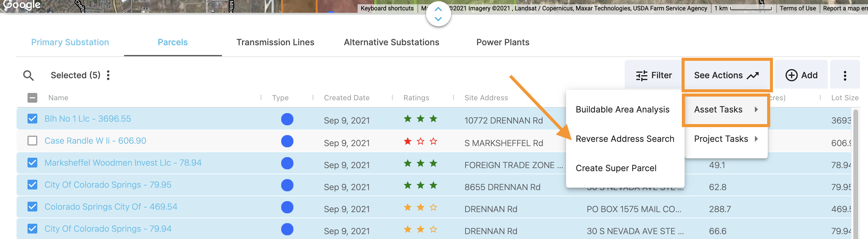Click the red star rating for Case Randle

pos(408,141)
